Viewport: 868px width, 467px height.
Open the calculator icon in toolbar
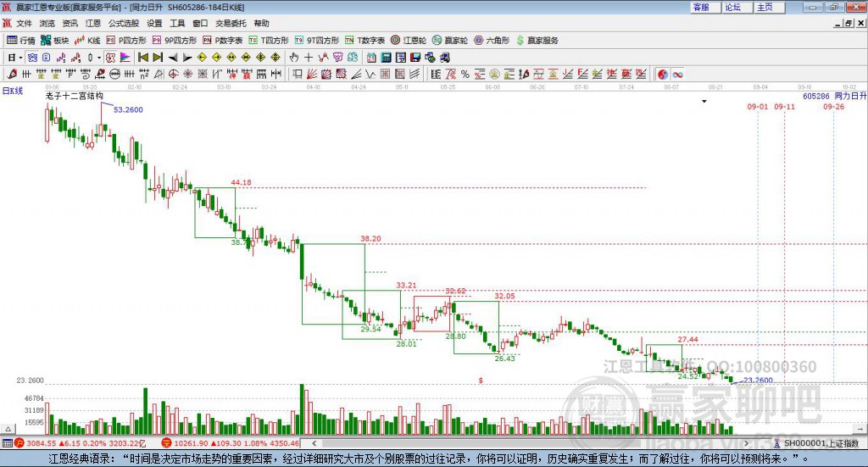point(386,58)
